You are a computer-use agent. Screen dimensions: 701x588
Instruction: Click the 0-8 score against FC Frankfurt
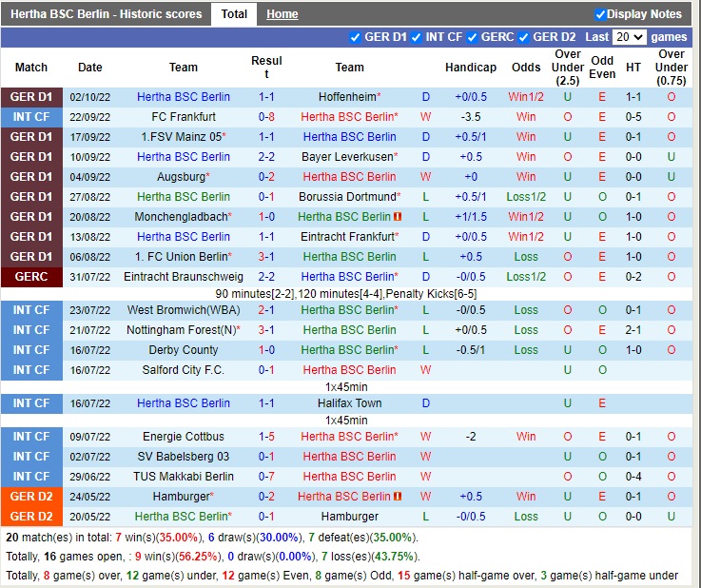tap(266, 117)
